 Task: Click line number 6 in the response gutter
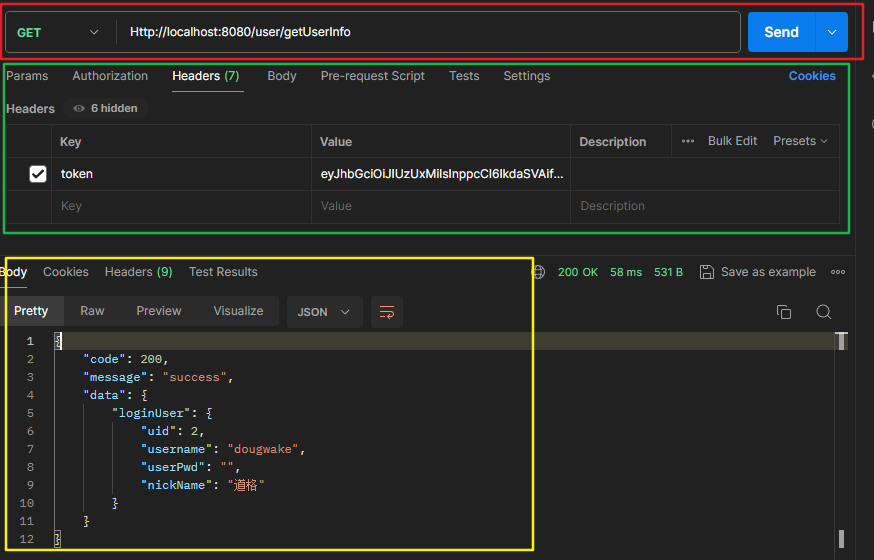click(x=30, y=431)
